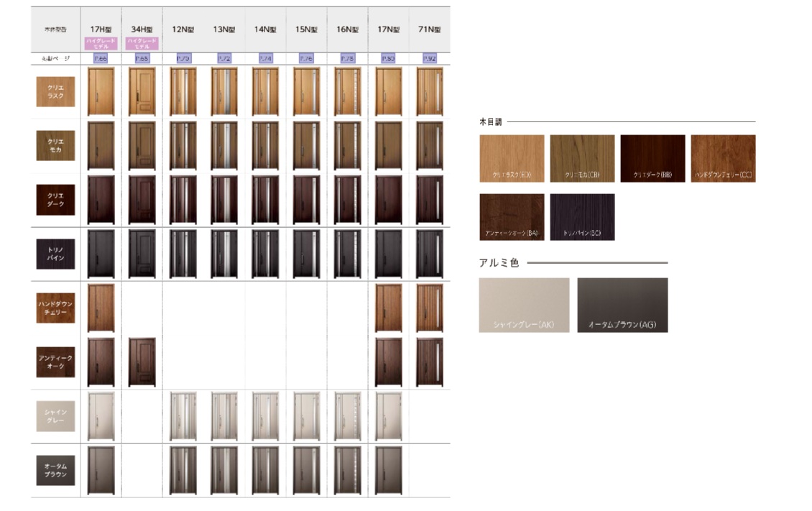Select the ハンドダウンチェリー(CC) wood grain swatch
812x511 pixels.
click(723, 159)
